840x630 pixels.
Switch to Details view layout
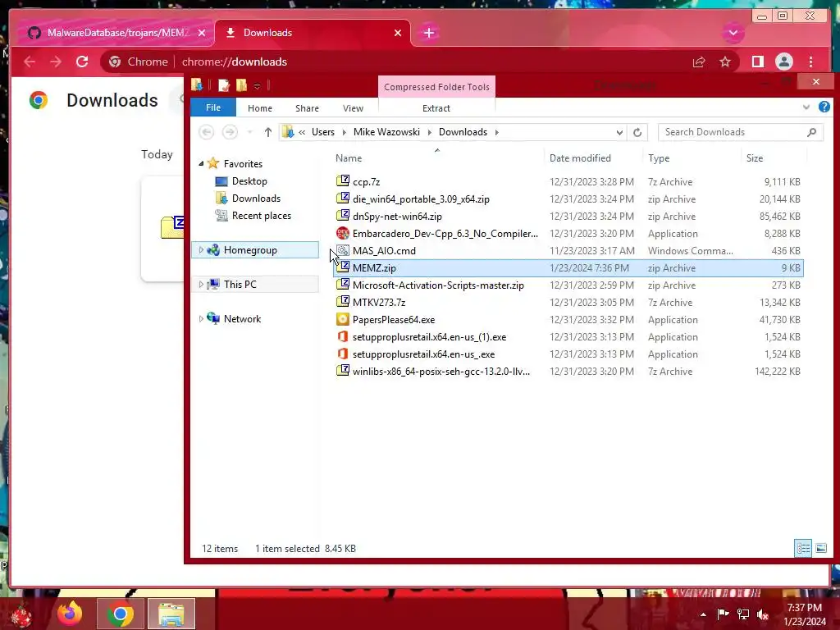pos(803,548)
